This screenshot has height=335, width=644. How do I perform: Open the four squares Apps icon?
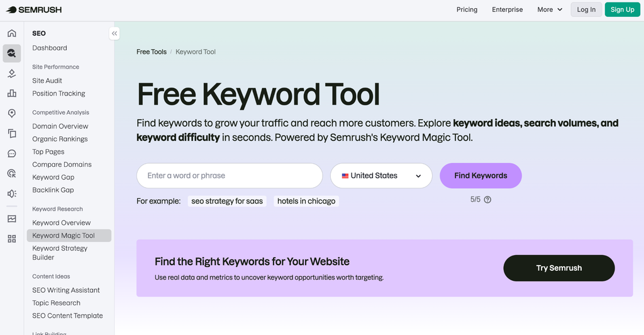12,239
